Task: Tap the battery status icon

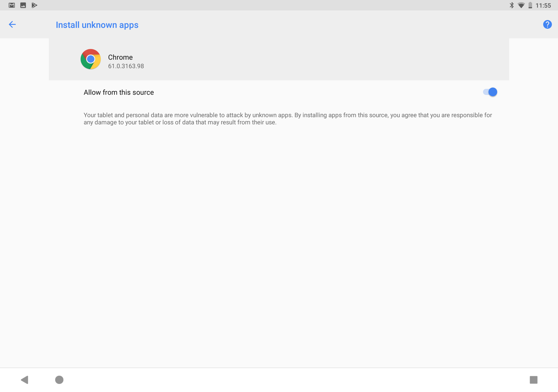Action: pyautogui.click(x=530, y=5)
